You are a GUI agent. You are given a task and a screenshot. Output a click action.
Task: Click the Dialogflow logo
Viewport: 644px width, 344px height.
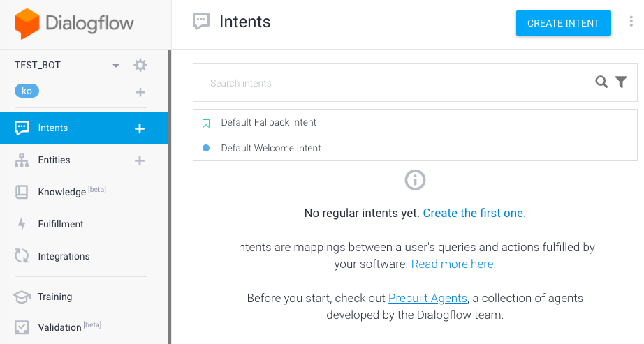(74, 24)
